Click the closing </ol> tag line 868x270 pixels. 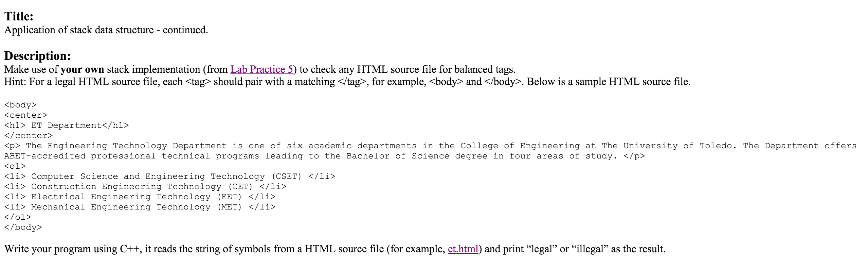18,217
